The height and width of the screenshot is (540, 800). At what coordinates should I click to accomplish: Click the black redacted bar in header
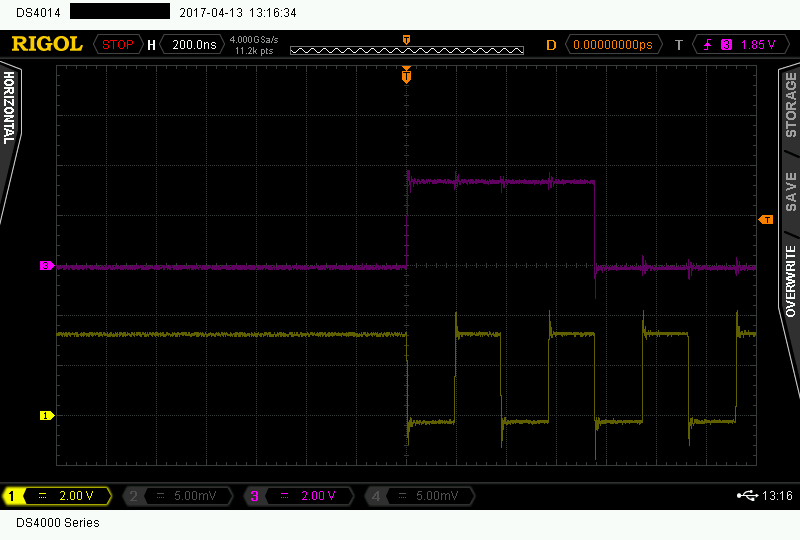(x=120, y=11)
